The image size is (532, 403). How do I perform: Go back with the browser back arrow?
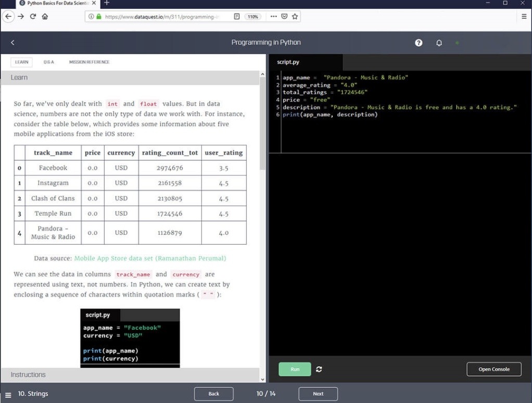click(8, 16)
